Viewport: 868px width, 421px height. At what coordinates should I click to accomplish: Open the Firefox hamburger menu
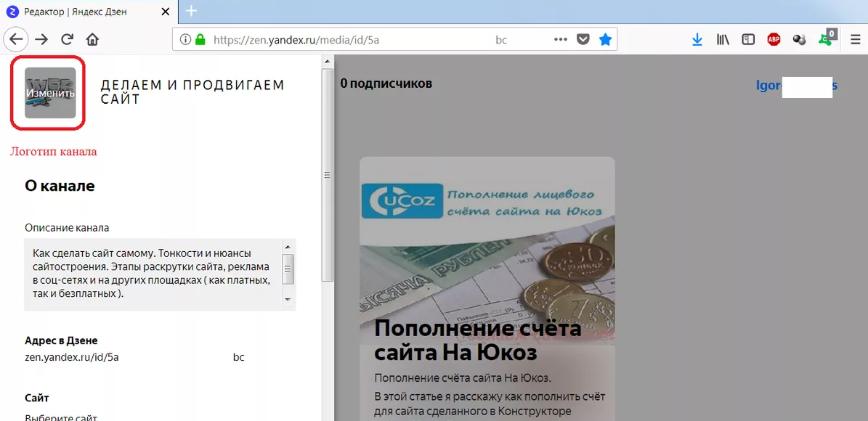click(855, 39)
